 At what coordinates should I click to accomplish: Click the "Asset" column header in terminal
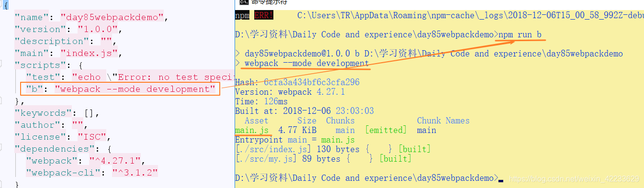[257, 121]
